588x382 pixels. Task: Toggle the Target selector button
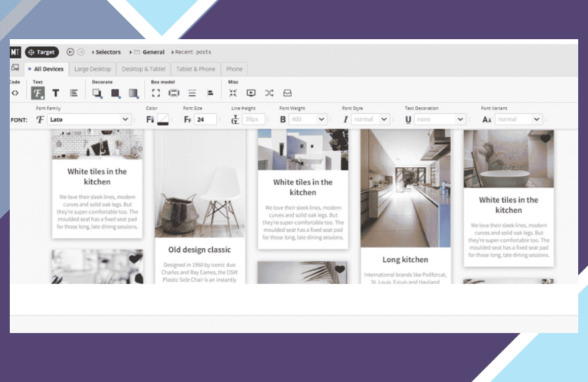41,52
